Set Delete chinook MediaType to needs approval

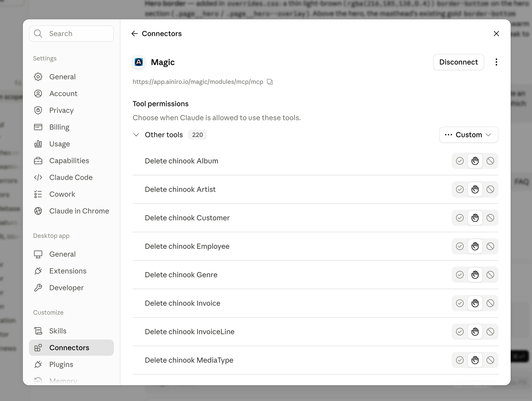click(475, 360)
